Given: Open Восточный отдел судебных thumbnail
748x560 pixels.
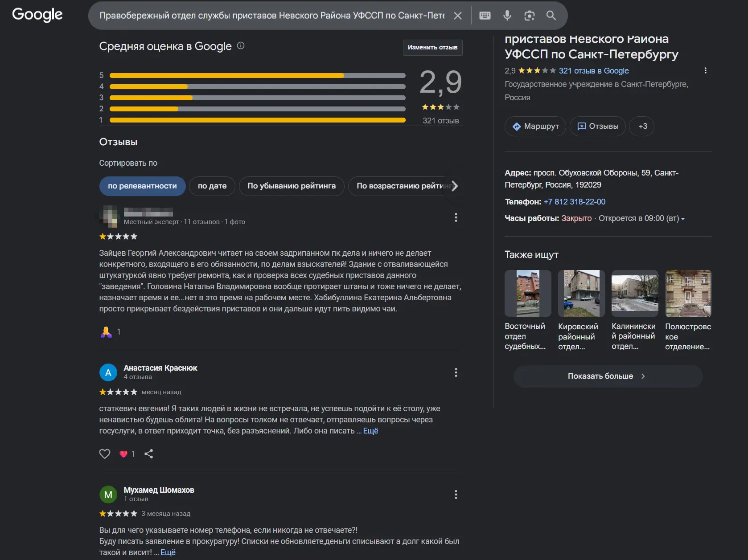Looking at the screenshot, I should tap(528, 294).
